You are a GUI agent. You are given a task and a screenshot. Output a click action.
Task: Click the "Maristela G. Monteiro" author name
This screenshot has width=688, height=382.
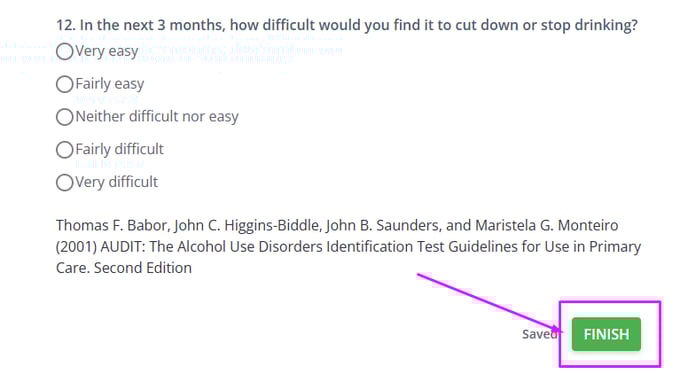(x=547, y=225)
